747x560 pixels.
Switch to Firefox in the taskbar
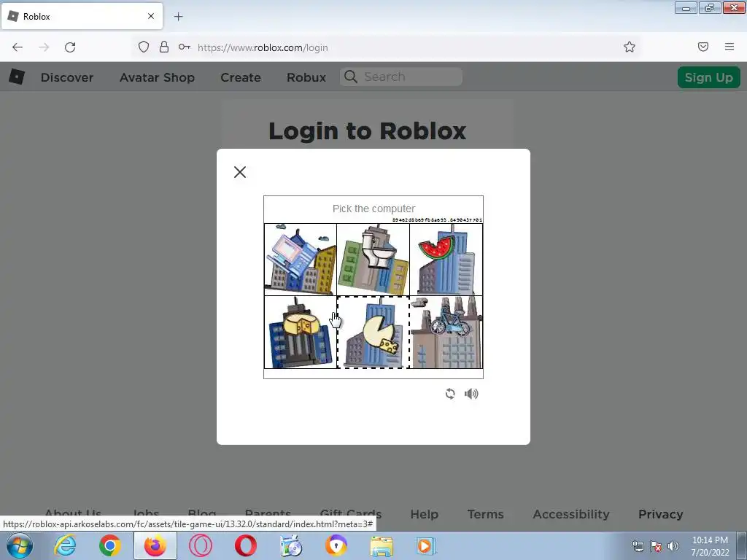155,545
